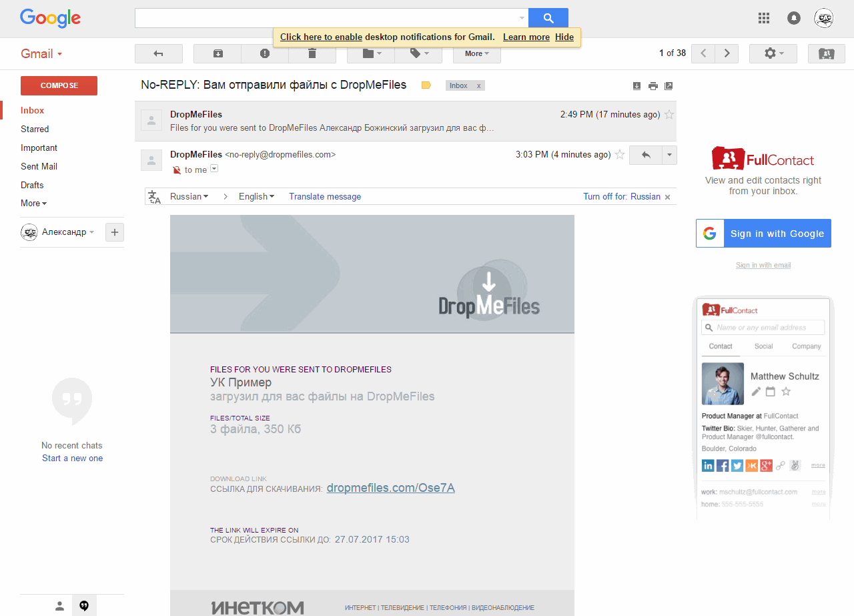
Task: Click the plus button to add a chat contact
Action: tap(115, 232)
